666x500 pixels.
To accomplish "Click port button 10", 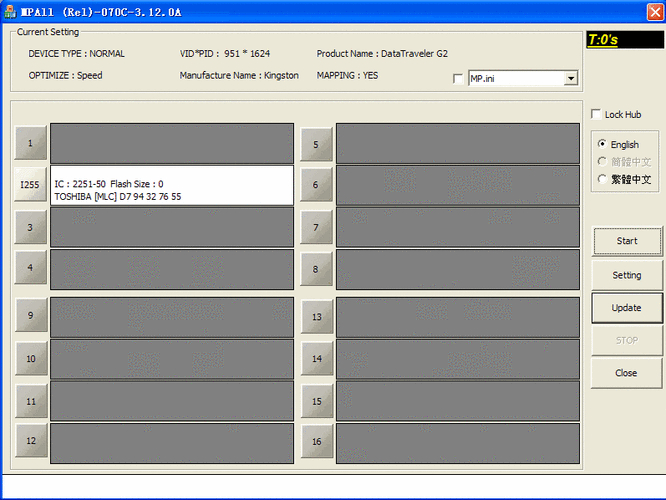I will (x=31, y=359).
